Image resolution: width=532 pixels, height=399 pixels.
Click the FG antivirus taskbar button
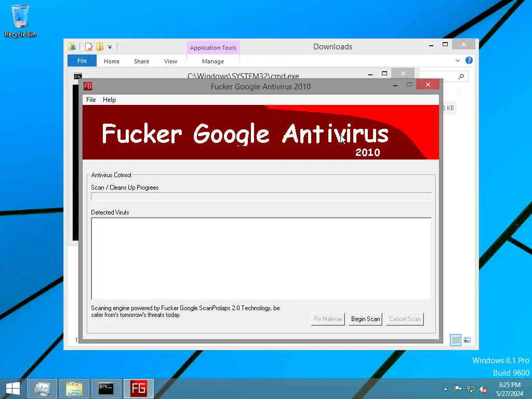(138, 389)
